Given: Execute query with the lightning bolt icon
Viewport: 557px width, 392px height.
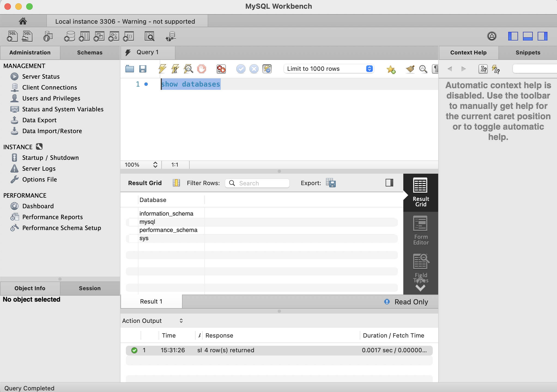Looking at the screenshot, I should click(x=162, y=69).
